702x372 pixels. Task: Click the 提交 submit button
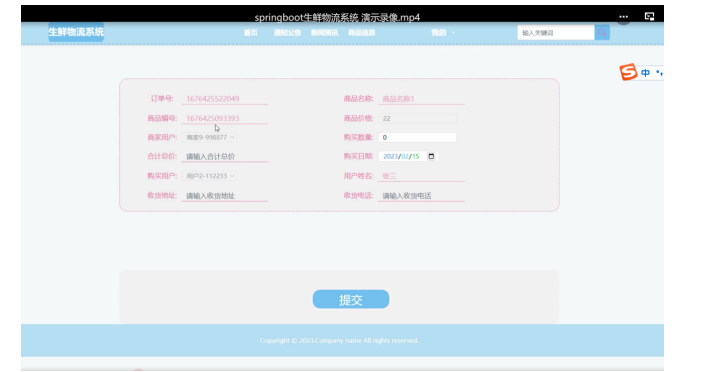(x=351, y=299)
